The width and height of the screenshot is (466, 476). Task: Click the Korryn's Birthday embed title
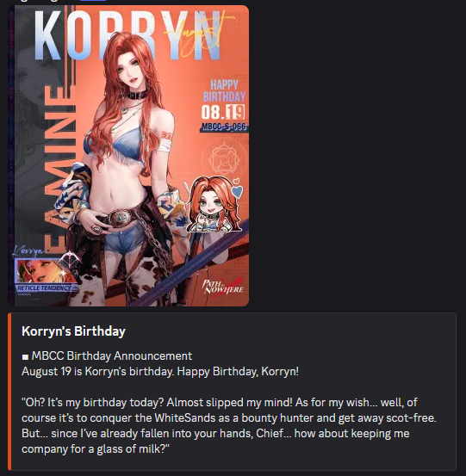(x=73, y=331)
